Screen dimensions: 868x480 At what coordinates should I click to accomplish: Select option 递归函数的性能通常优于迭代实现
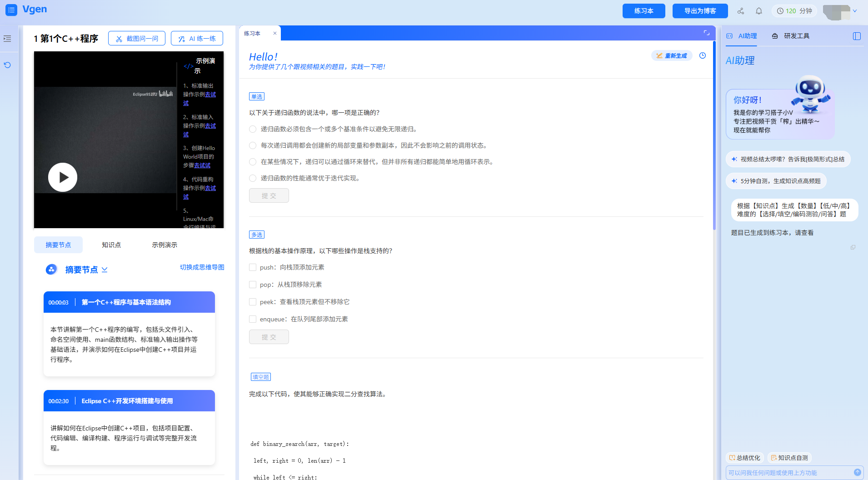(x=253, y=178)
